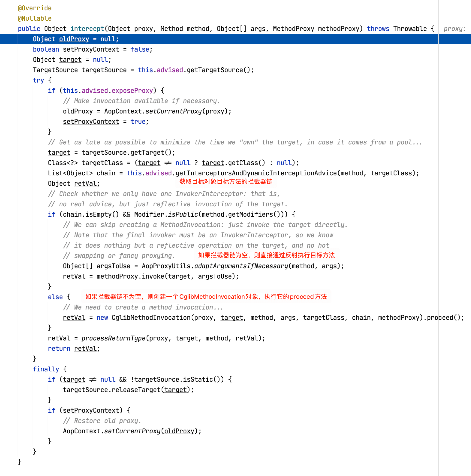The height and width of the screenshot is (476, 471).
Task: Click the else keyword
Action: pyautogui.click(x=55, y=297)
